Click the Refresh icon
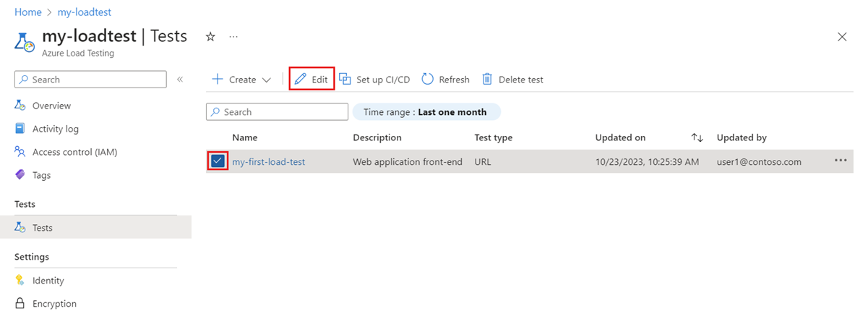Screen dimensions: 868x319 (x=428, y=80)
